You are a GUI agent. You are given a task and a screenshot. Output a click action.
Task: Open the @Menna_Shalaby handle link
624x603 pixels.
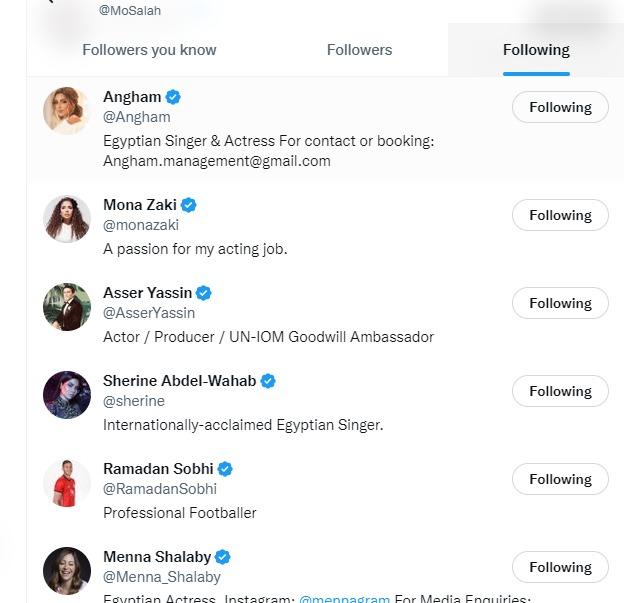(x=162, y=577)
